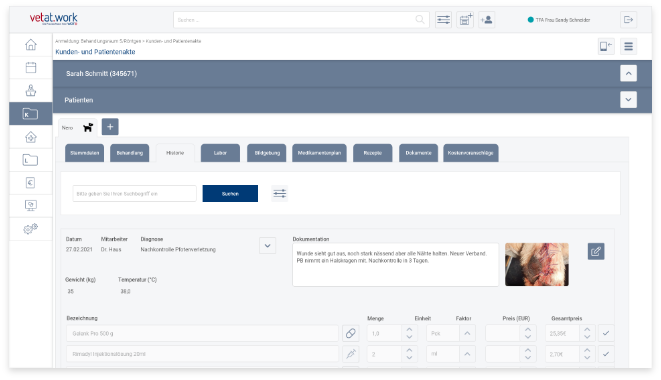Switch to the Behandlung tab
This screenshot has height=380, width=661.
click(129, 153)
